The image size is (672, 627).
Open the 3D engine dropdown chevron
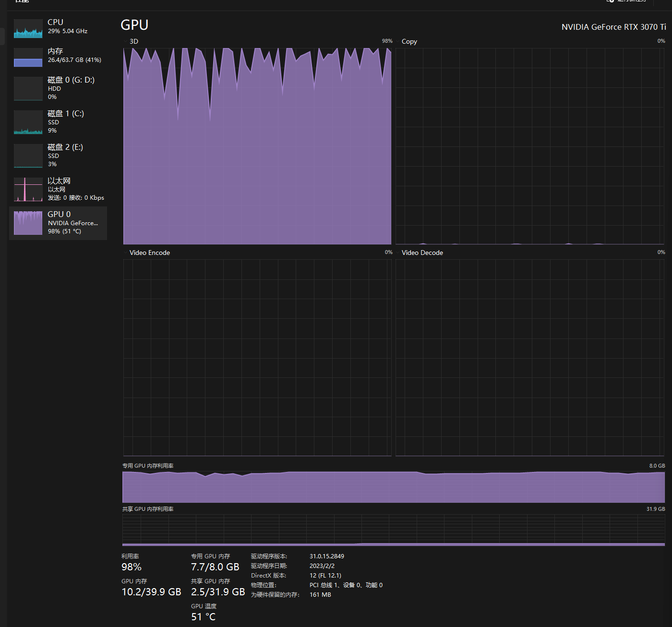tap(126, 41)
